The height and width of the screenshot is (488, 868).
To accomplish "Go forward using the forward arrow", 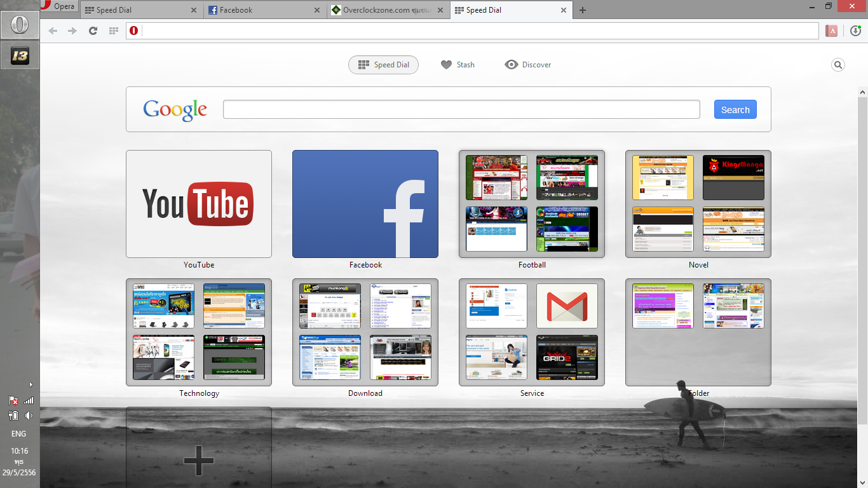I will tap(72, 30).
